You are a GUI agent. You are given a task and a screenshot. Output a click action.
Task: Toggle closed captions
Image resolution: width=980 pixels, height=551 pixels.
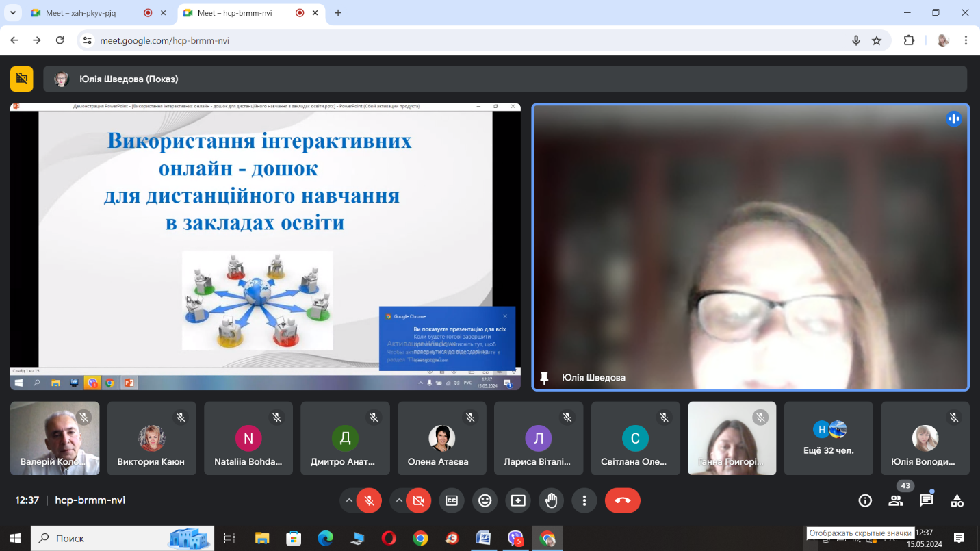[452, 501]
